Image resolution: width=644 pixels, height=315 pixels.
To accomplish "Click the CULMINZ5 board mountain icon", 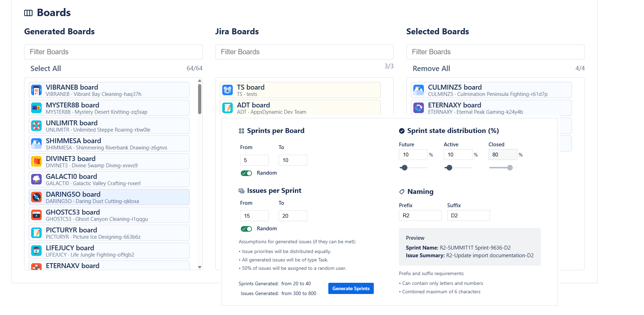I will point(419,90).
